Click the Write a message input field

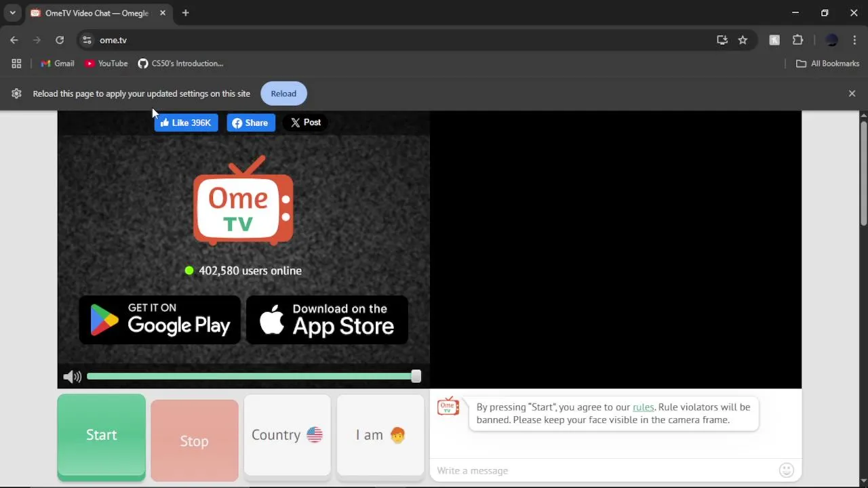point(606,470)
